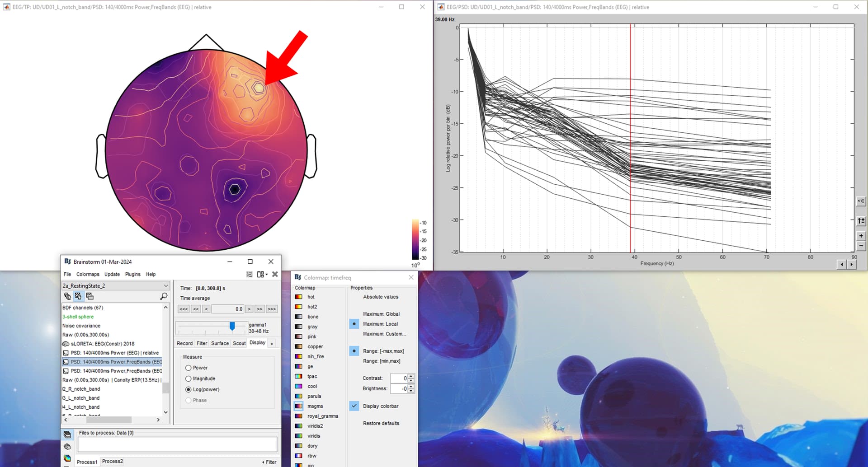Step forward with the > time button
The image size is (868, 467).
coord(249,309)
